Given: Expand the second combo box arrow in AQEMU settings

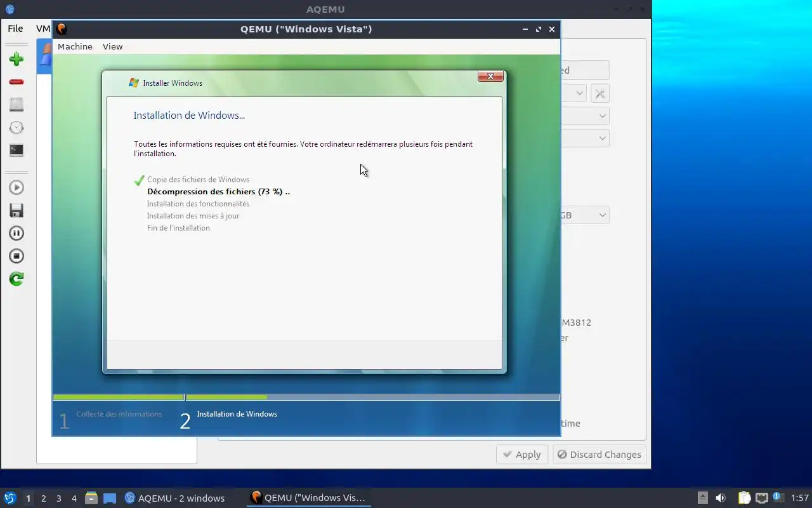Looking at the screenshot, I should 602,116.
